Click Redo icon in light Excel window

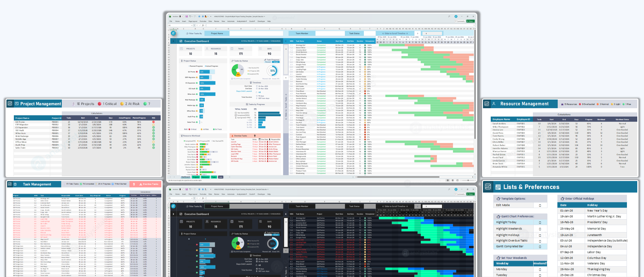(194, 16)
